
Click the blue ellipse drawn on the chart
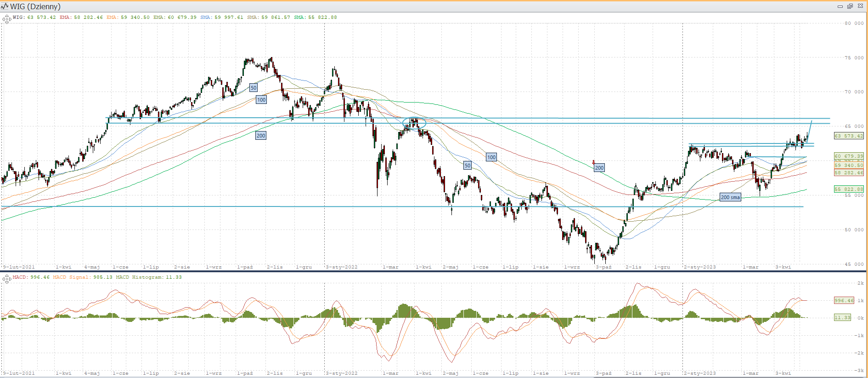(x=414, y=123)
